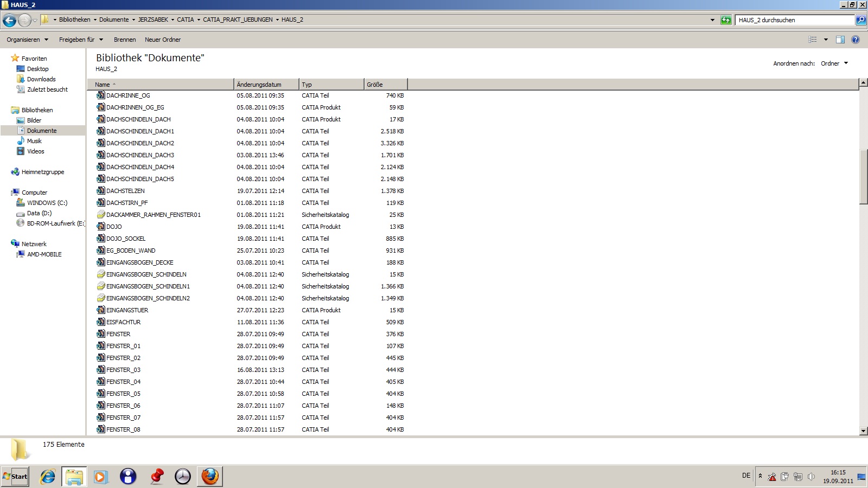Open the Videos library
The width and height of the screenshot is (868, 488).
point(36,151)
